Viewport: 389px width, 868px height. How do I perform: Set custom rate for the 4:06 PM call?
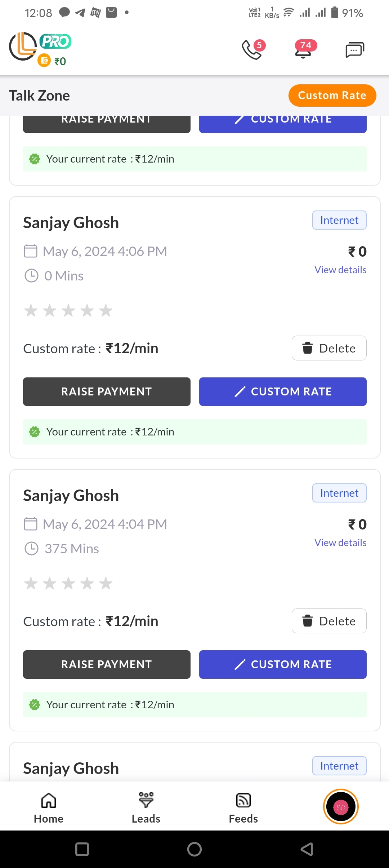[283, 392]
